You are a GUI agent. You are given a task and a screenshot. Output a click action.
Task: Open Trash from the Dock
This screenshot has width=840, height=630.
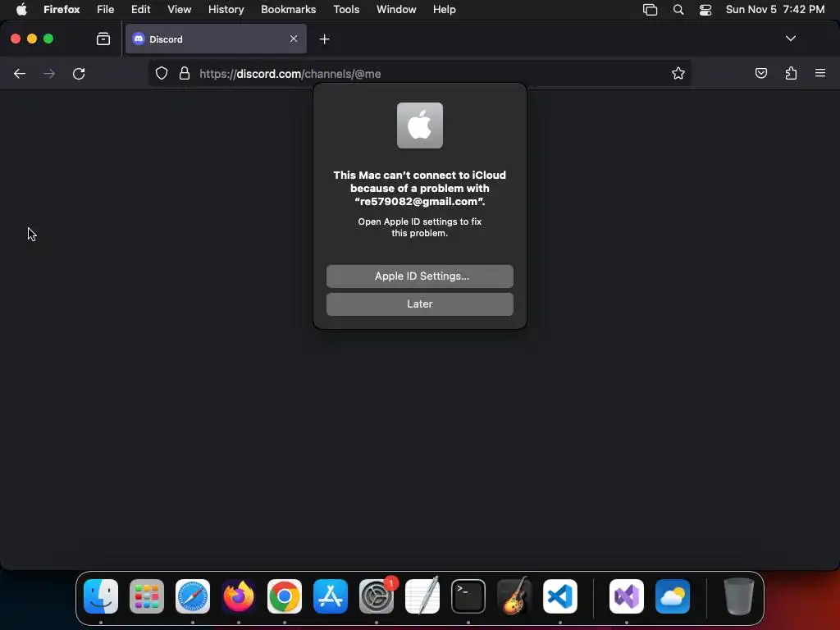tap(739, 596)
